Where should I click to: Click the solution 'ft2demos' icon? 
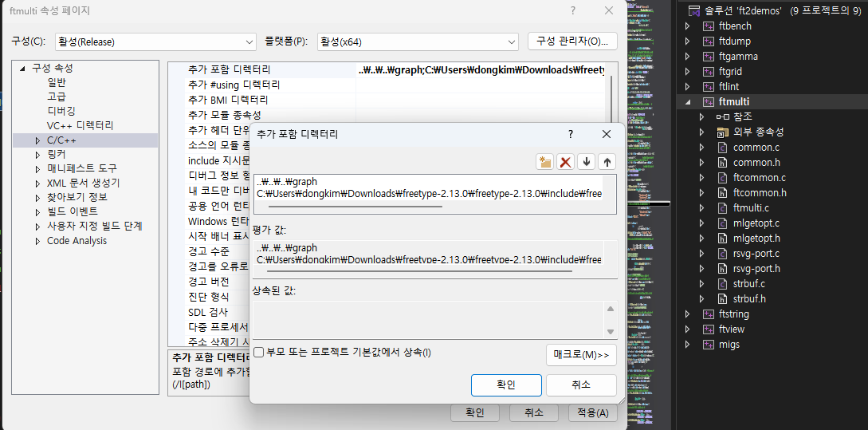(x=693, y=10)
